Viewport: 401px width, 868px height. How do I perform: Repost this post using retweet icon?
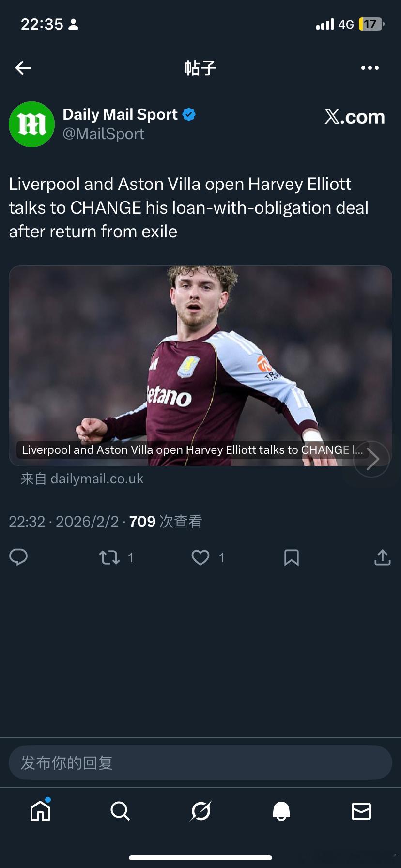(110, 558)
